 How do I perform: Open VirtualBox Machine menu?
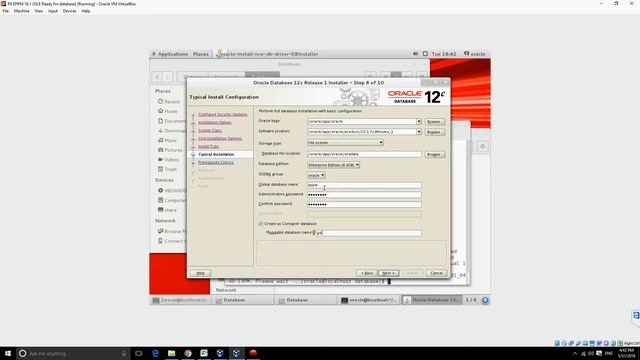(x=22, y=11)
